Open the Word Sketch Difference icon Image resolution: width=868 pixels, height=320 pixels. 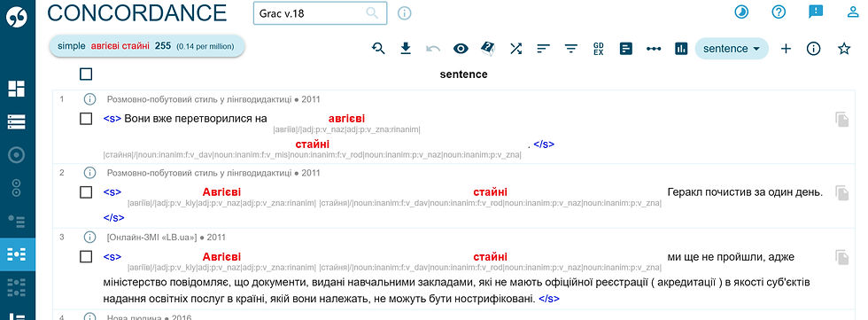click(17, 188)
